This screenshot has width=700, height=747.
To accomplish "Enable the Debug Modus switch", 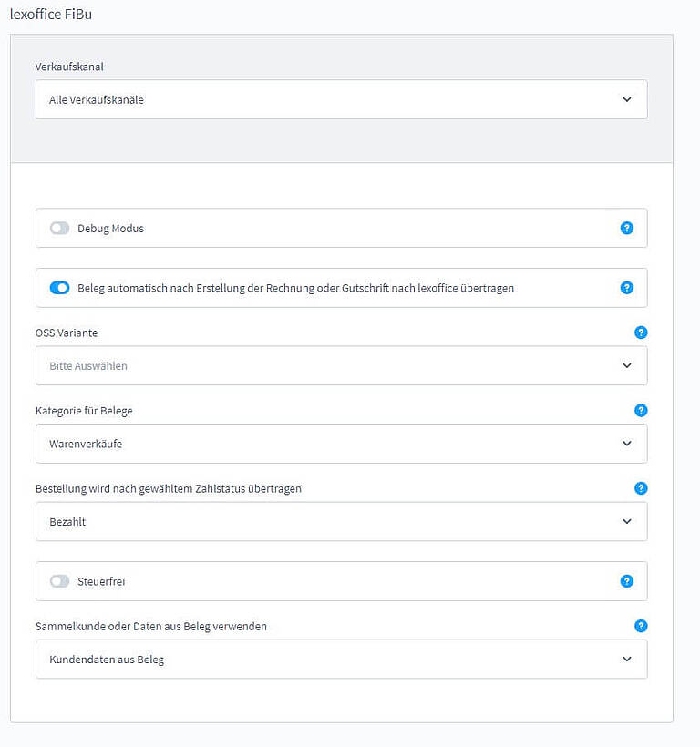I will click(x=59, y=228).
